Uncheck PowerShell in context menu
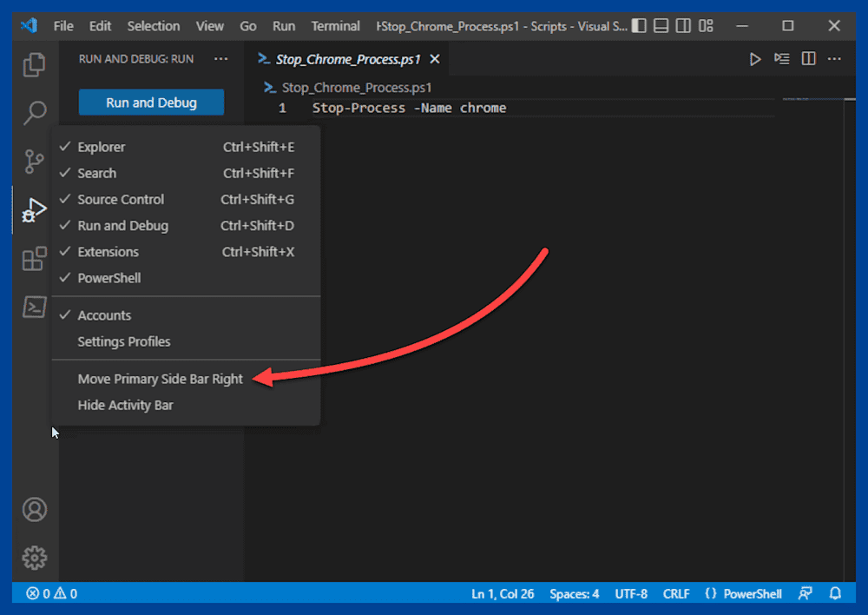Screen dimensions: 868x615 pos(186,278)
